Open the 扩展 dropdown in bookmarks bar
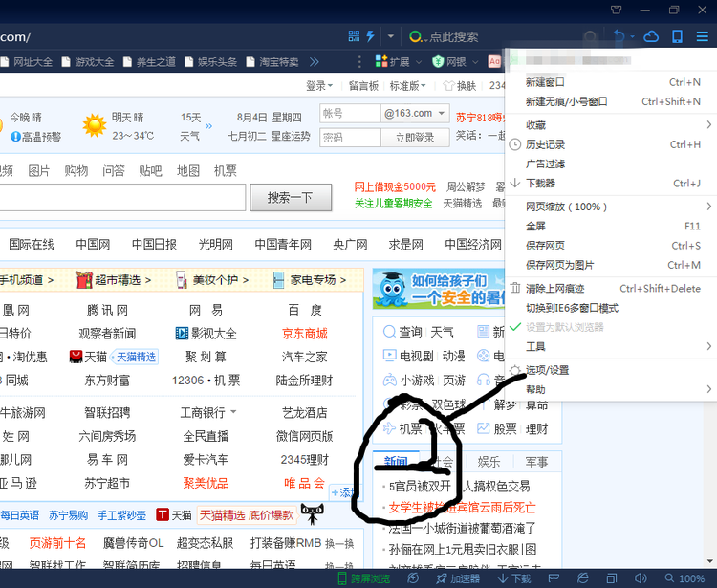 (399, 62)
